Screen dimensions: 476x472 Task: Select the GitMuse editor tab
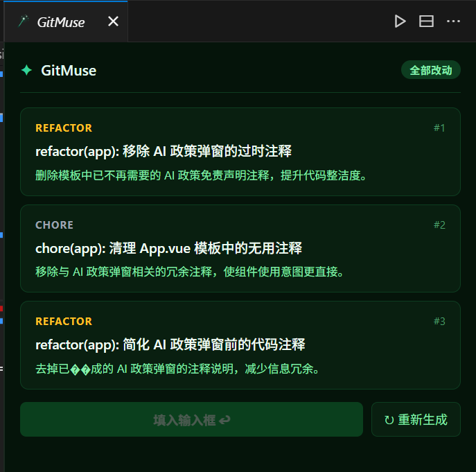[x=66, y=21]
